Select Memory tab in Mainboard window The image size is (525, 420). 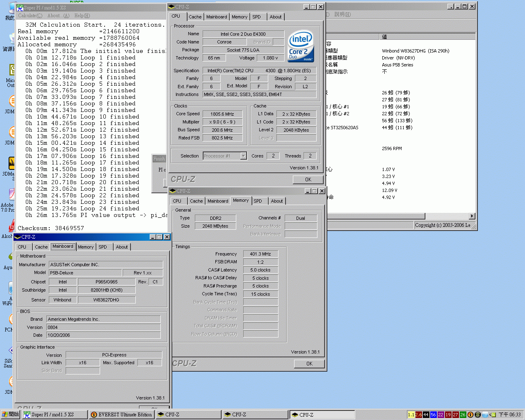[86, 247]
